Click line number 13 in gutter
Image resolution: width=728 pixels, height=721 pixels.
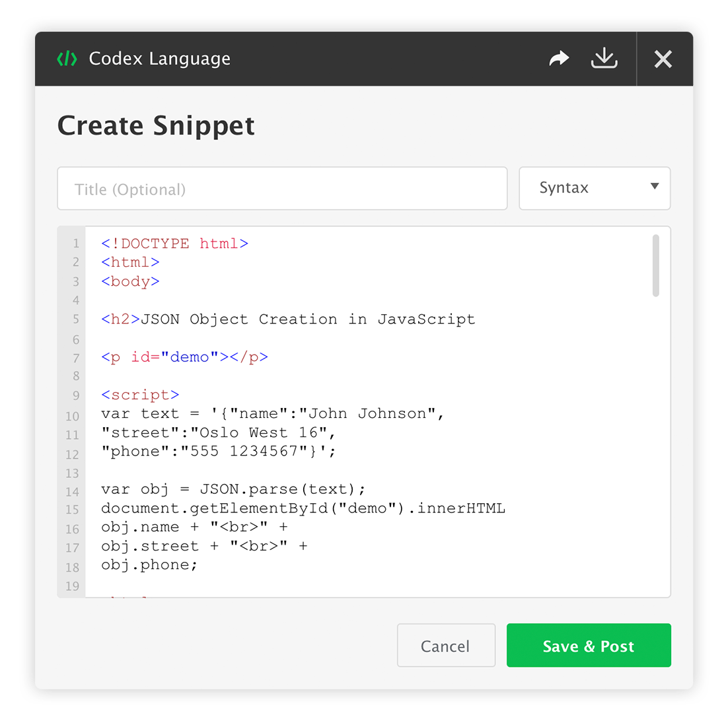[x=73, y=473]
